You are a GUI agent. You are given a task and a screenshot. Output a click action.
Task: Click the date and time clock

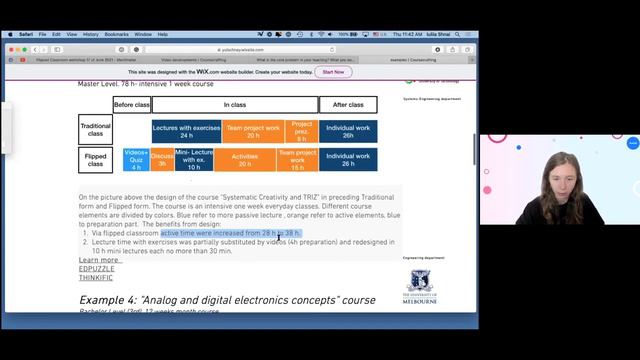(407, 35)
